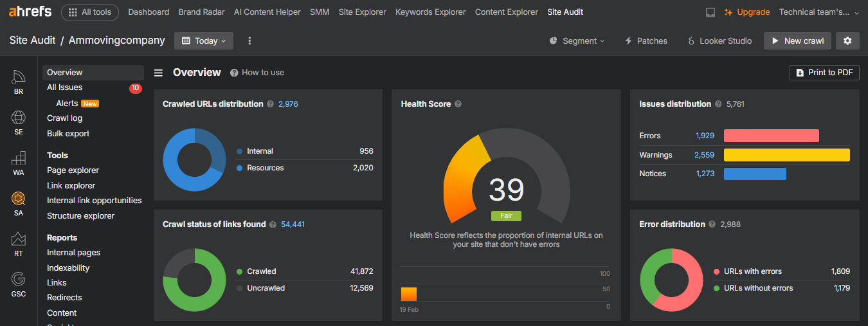
Task: Click Site Audit breadcrumb link
Action: pyautogui.click(x=32, y=41)
